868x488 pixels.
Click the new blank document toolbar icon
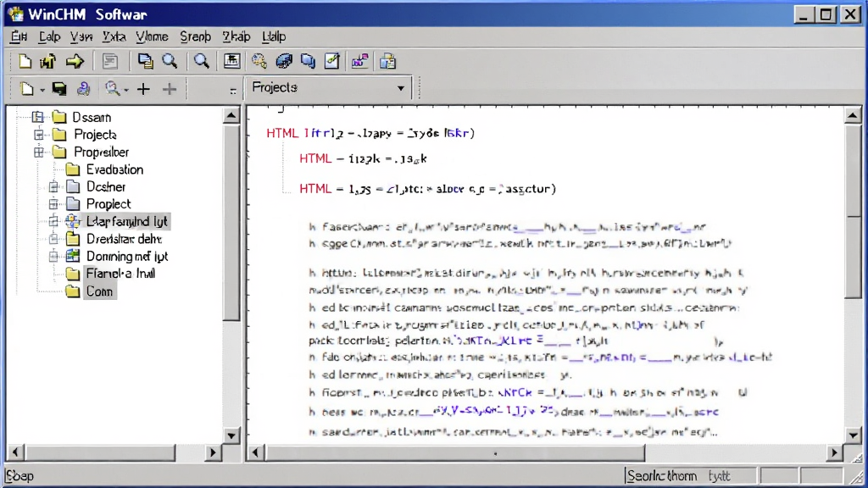(25, 61)
